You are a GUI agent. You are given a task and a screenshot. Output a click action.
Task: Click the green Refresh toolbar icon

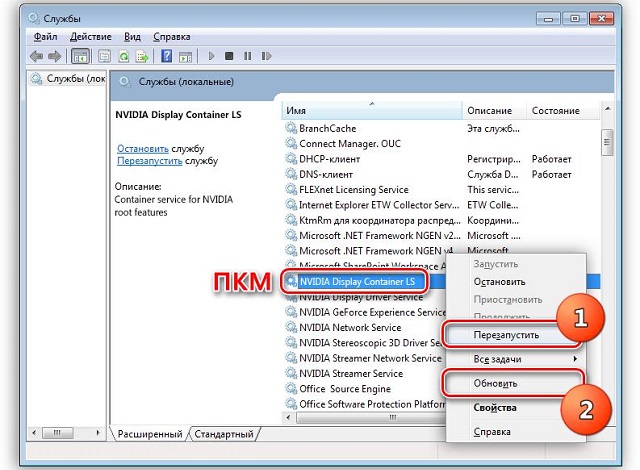(x=123, y=56)
